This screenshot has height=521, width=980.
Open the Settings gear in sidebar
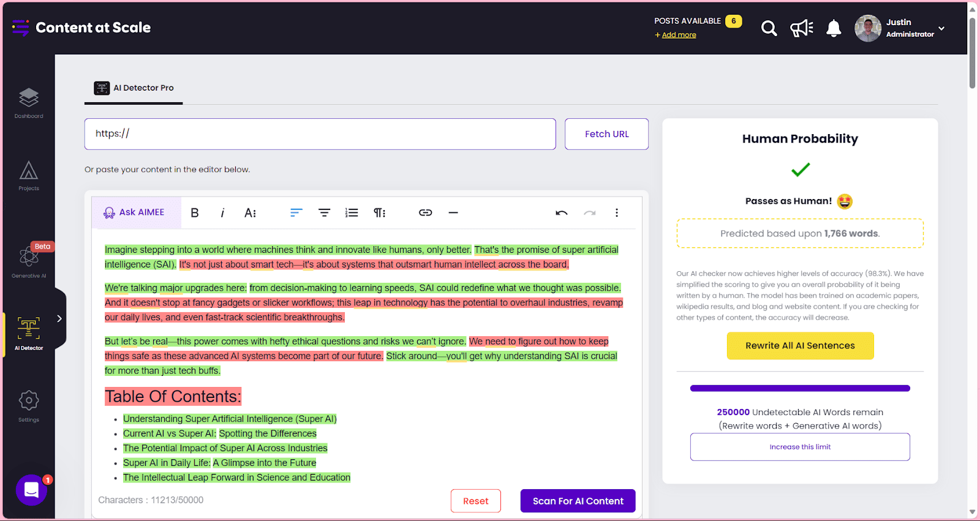click(29, 406)
